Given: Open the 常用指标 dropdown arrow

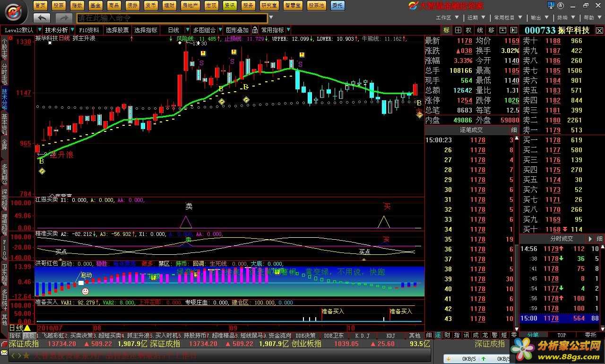Looking at the screenshot, I should click(x=288, y=30).
